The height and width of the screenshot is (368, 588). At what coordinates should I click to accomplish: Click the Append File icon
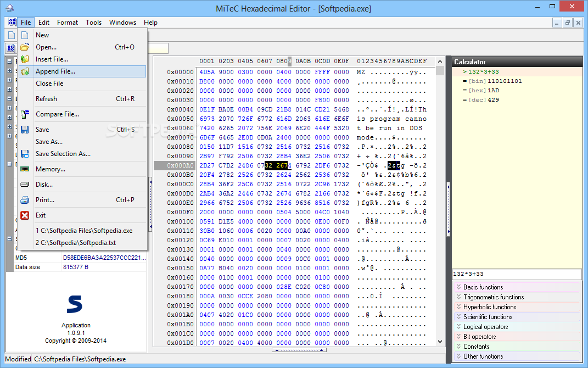25,71
